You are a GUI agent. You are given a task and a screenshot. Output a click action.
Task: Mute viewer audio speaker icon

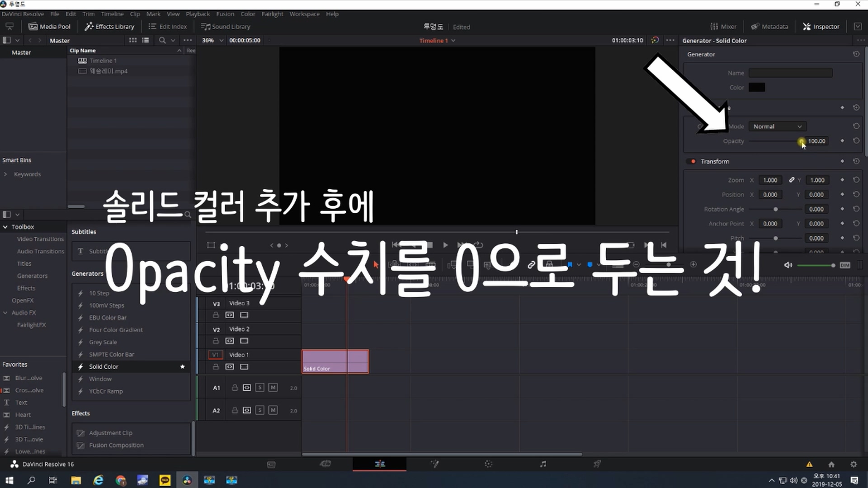pyautogui.click(x=788, y=265)
